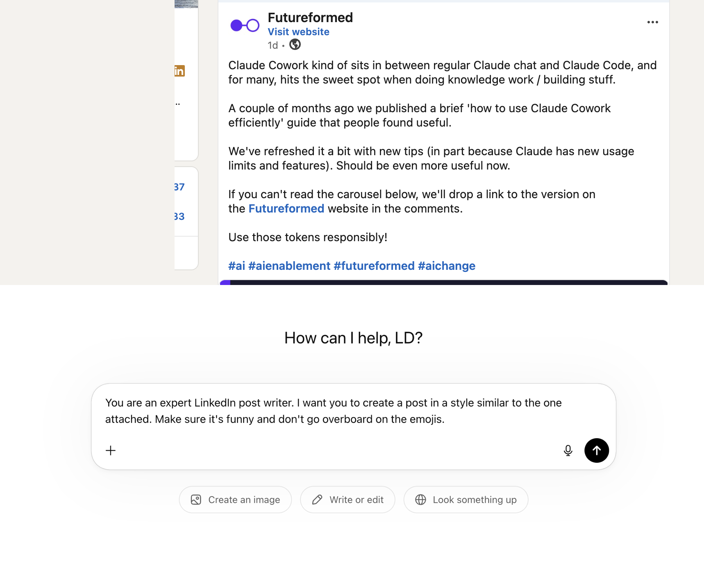
Task: Open the #aichange hashtag
Action: (x=447, y=266)
